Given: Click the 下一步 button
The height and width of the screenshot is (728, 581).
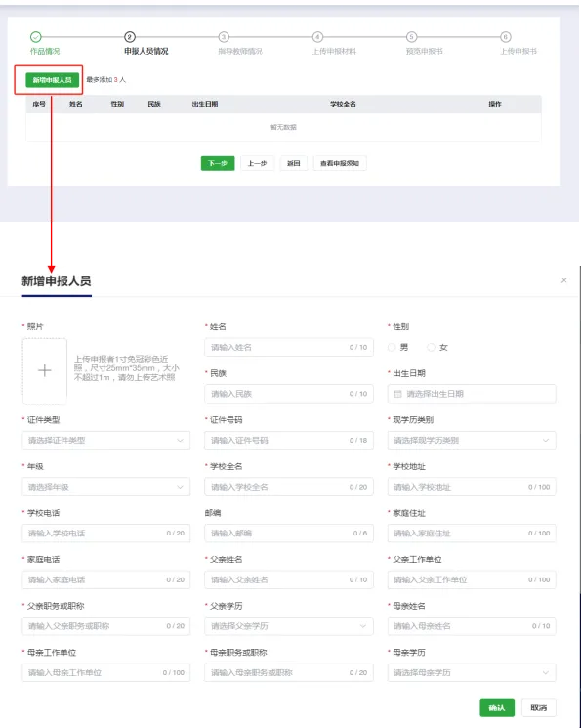Looking at the screenshot, I should tap(218, 163).
